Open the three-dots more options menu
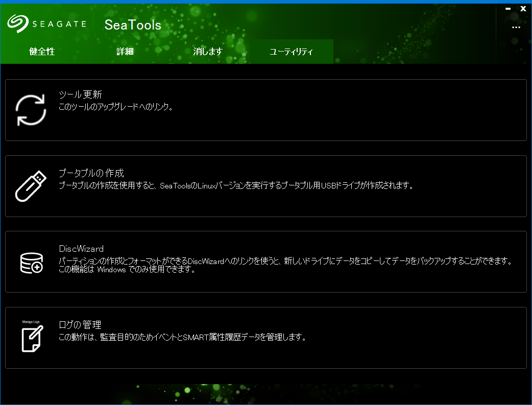The height and width of the screenshot is (405, 532). [516, 28]
